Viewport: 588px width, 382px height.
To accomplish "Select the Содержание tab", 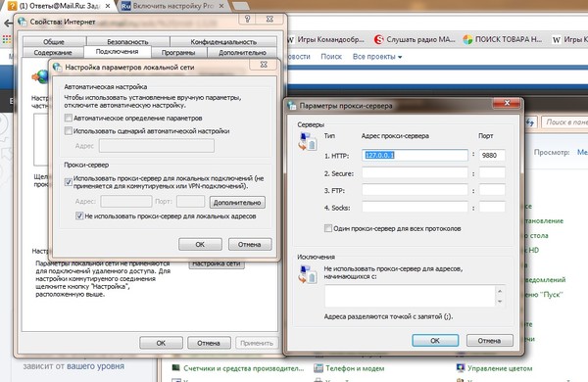I will (x=53, y=53).
